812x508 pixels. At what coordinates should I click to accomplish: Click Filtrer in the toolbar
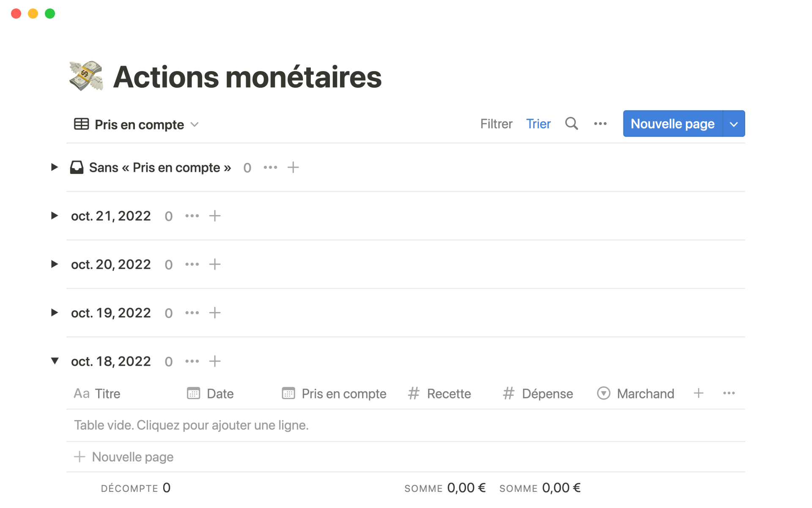click(496, 124)
